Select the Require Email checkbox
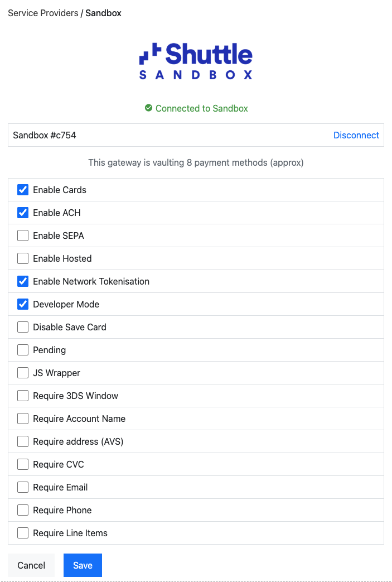 (x=23, y=487)
